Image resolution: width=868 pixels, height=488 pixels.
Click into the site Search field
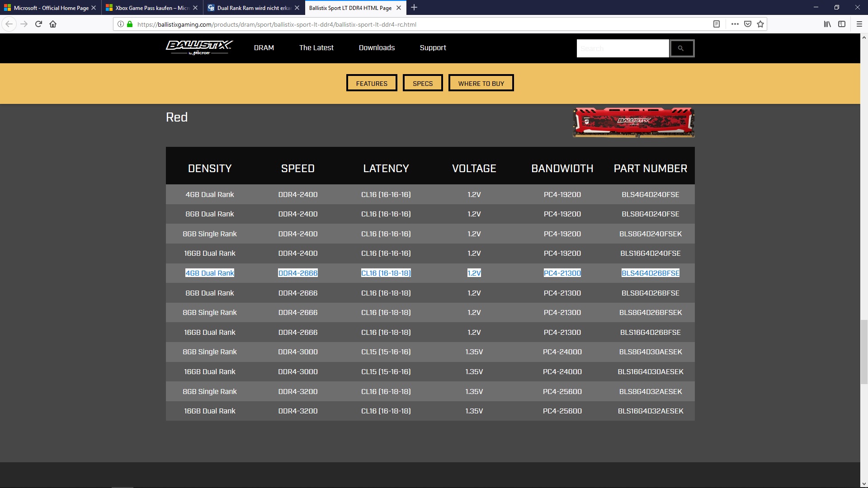622,48
